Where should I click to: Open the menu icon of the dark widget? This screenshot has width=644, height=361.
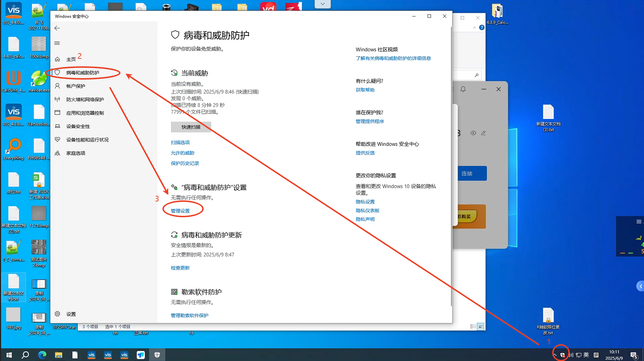click(639, 222)
